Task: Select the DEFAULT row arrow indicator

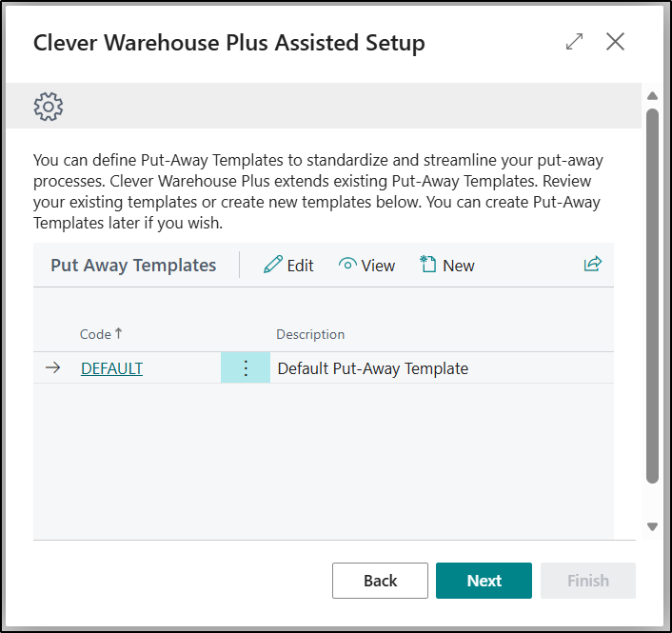Action: pos(53,368)
